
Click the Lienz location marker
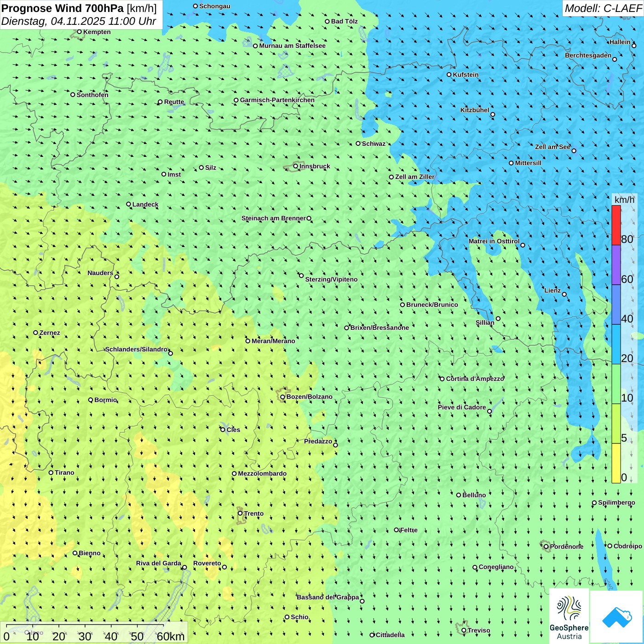(564, 294)
